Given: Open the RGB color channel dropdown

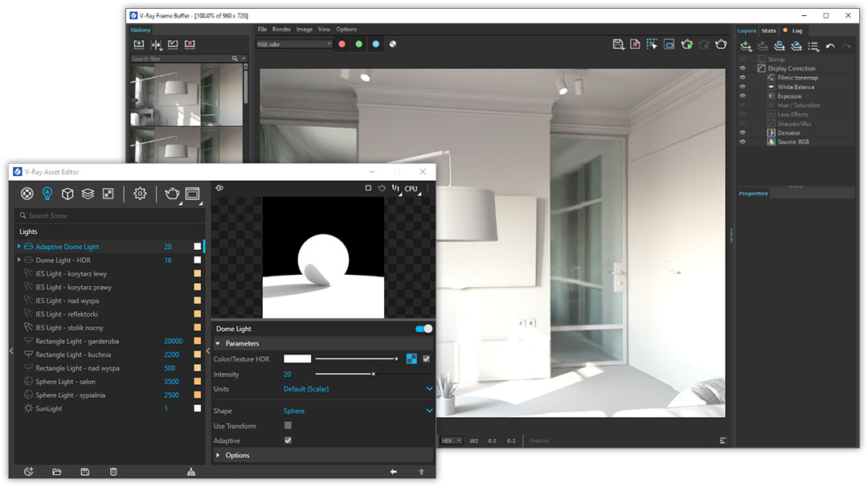Looking at the screenshot, I should tap(293, 44).
